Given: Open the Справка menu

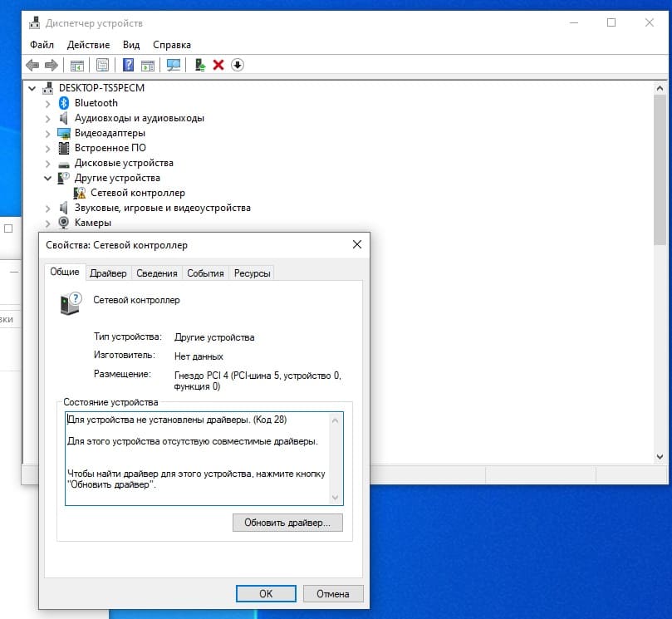Looking at the screenshot, I should point(172,45).
